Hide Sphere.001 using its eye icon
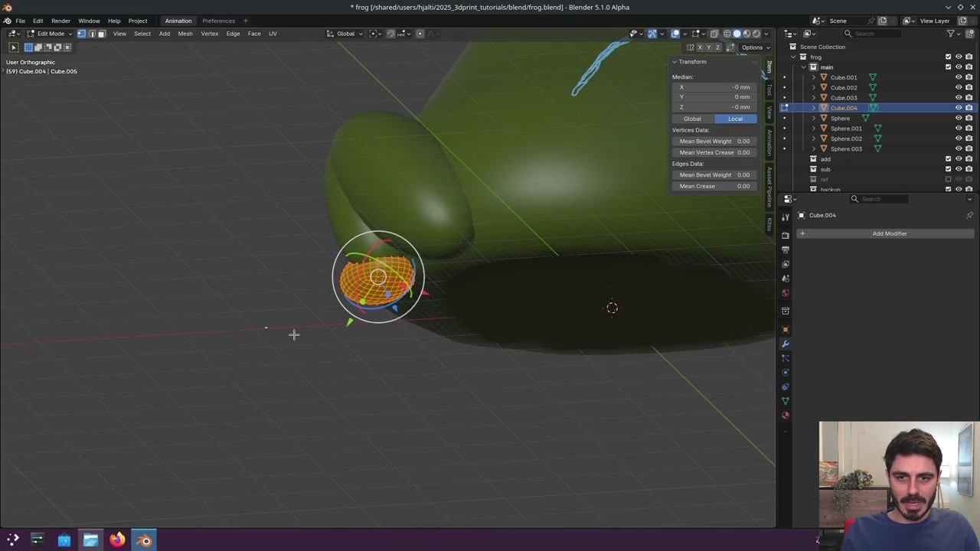Image resolution: width=980 pixels, height=551 pixels. coord(958,129)
